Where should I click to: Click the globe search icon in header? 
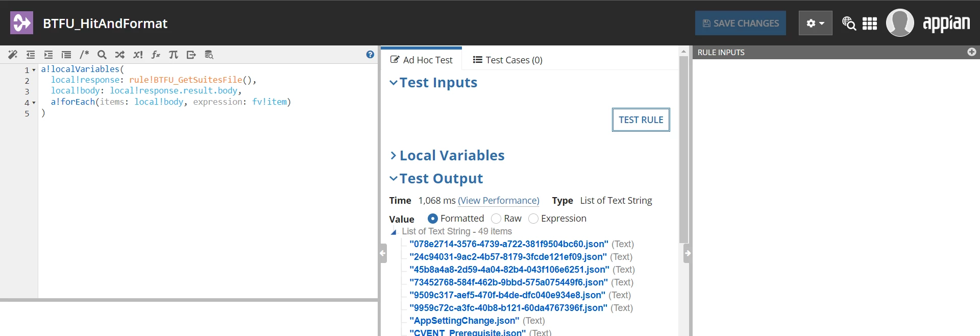tap(849, 23)
